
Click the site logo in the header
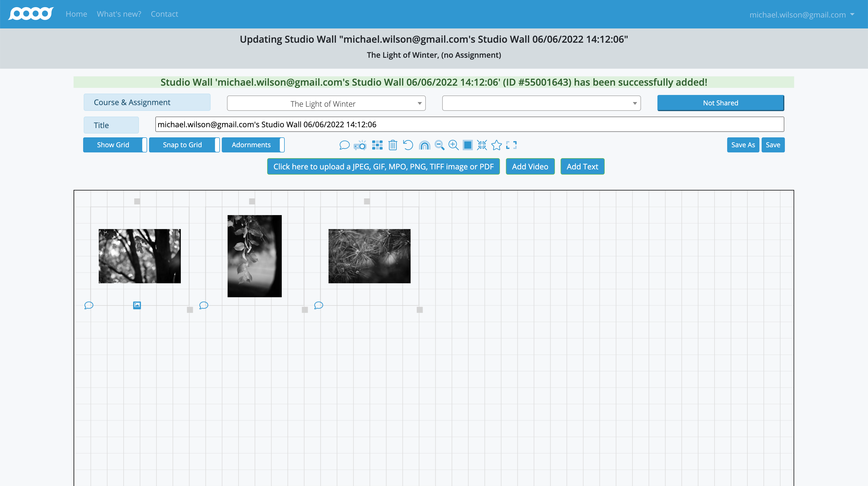(x=31, y=14)
